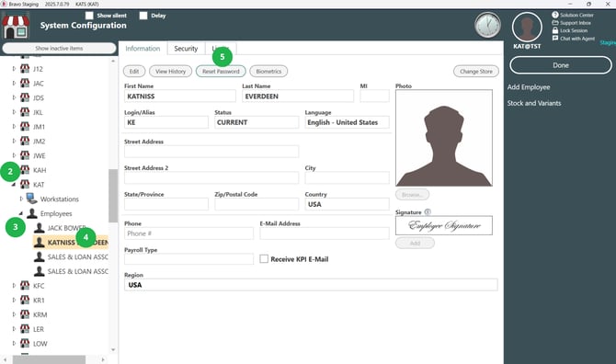Click Add Employee menu item
Screen dimensions: 616x364
pos(529,87)
